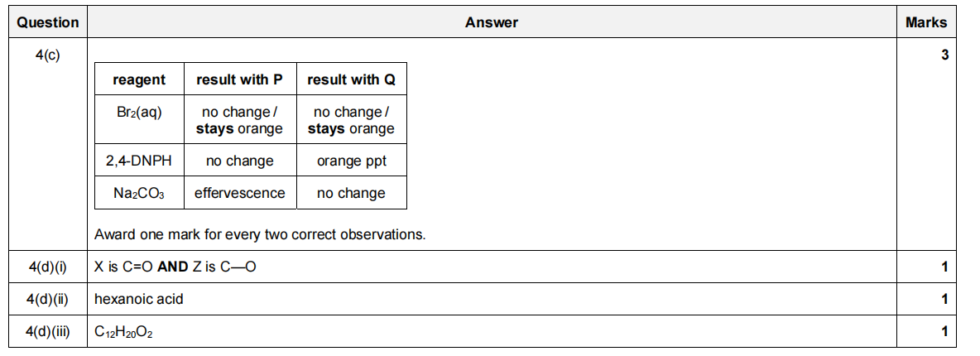Click the "X is C=O AND Z is C—O" answer
This screenshot has width=980, height=356.
[181, 267]
